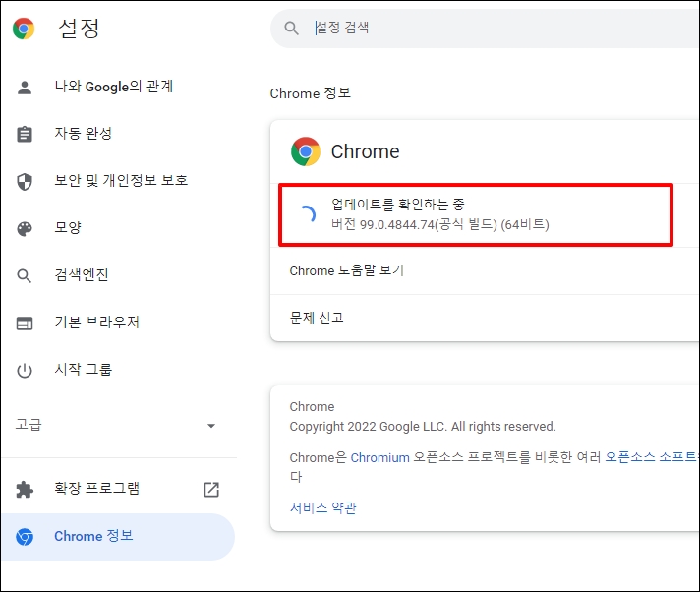Click the large Chrome logo in info card
This screenshot has height=592, width=700.
(x=306, y=151)
